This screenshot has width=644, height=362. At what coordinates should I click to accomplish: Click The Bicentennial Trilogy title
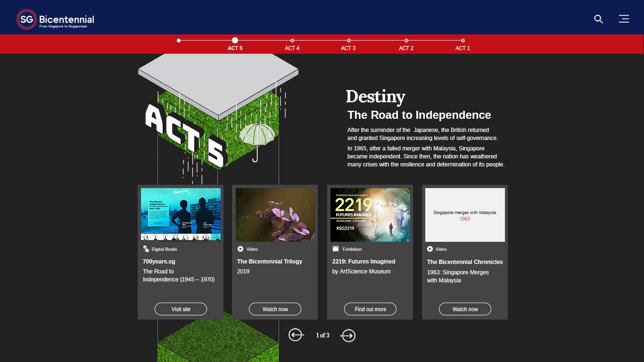coord(270,262)
